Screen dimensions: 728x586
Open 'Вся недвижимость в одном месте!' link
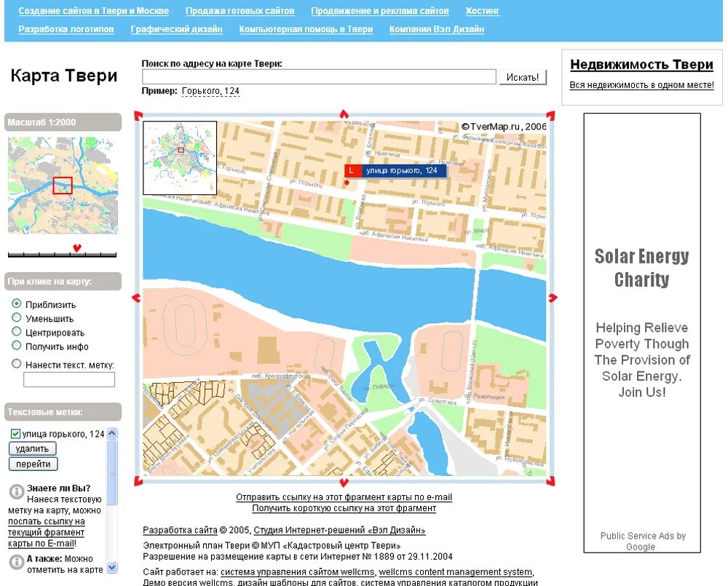[x=641, y=85]
